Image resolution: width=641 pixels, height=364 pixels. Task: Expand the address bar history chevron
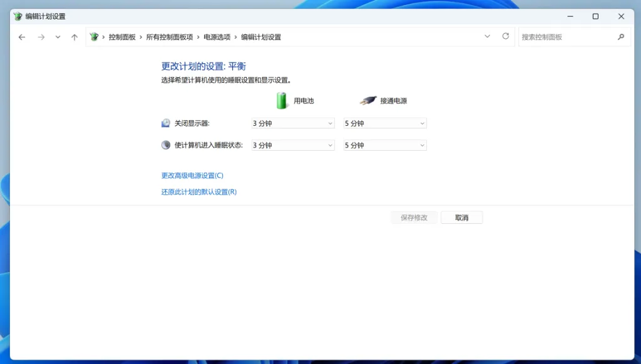[488, 37]
